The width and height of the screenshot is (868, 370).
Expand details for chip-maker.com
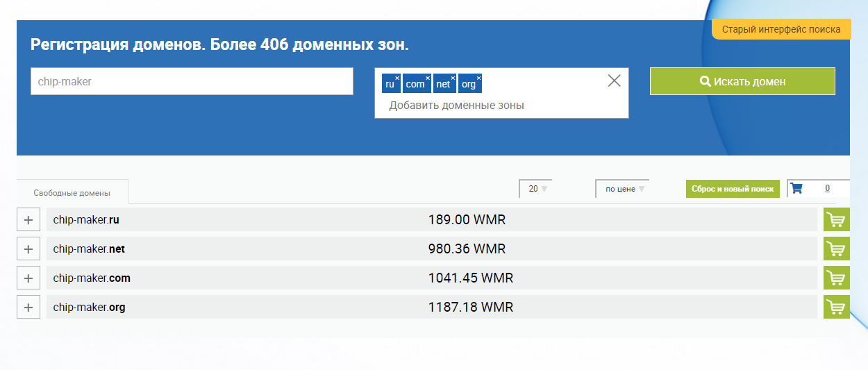tap(28, 278)
